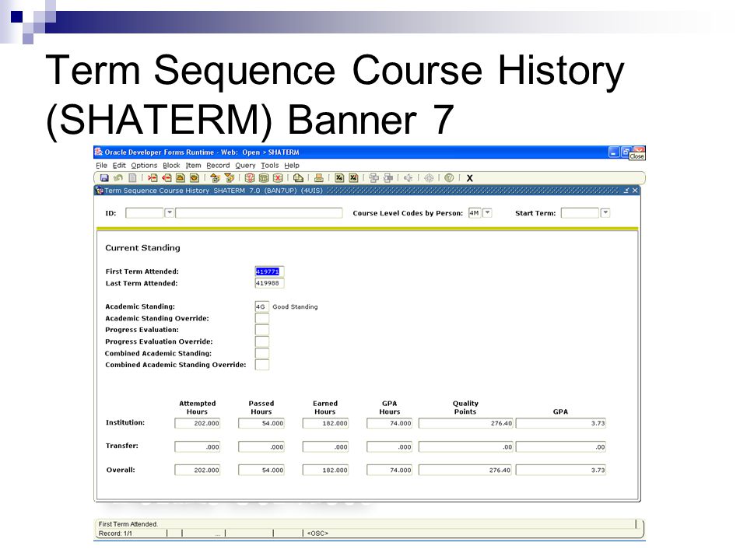Click Combined Academic Standing Override box
Screen dimensions: 747x560
pos(262,365)
